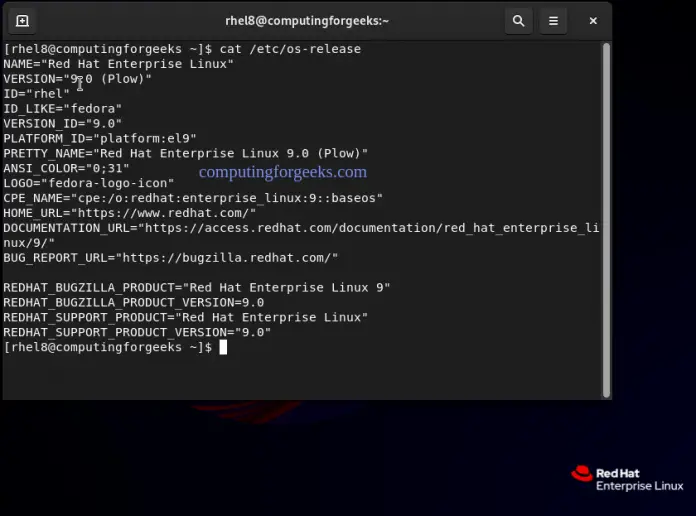Click the PLATFORM_ID="platform:el9" line
696x516 pixels.
[100, 139]
